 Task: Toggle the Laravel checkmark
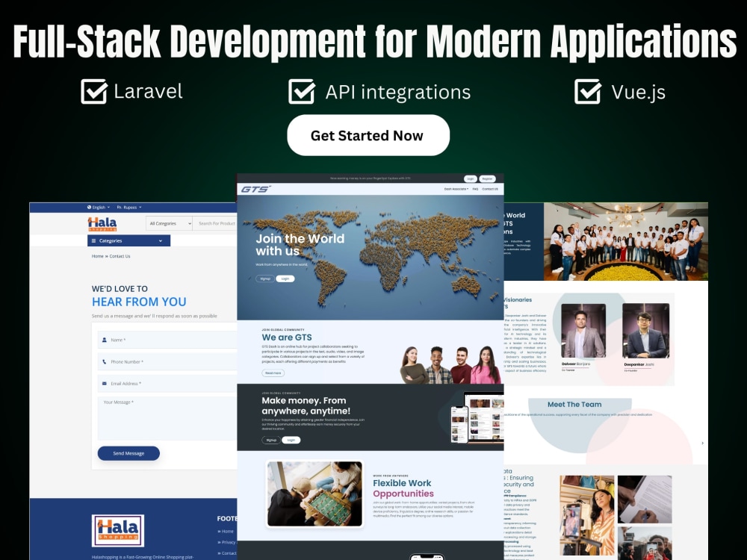(93, 91)
